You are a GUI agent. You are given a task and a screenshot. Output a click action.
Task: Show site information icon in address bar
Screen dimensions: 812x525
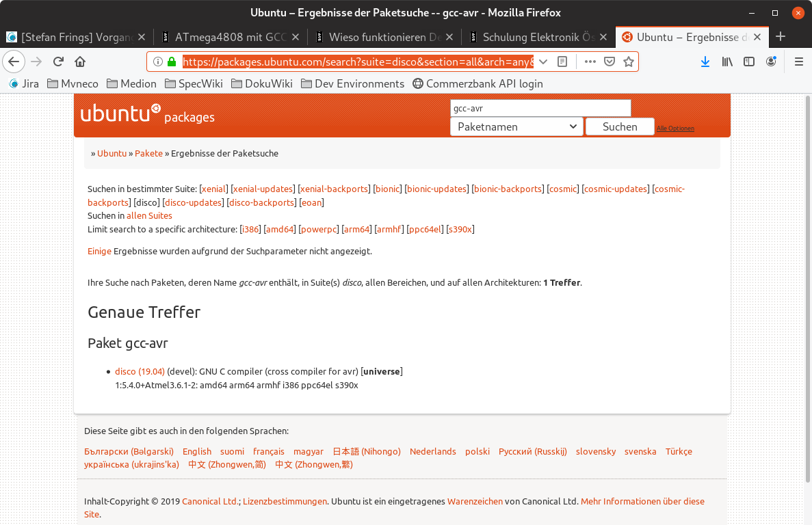158,62
